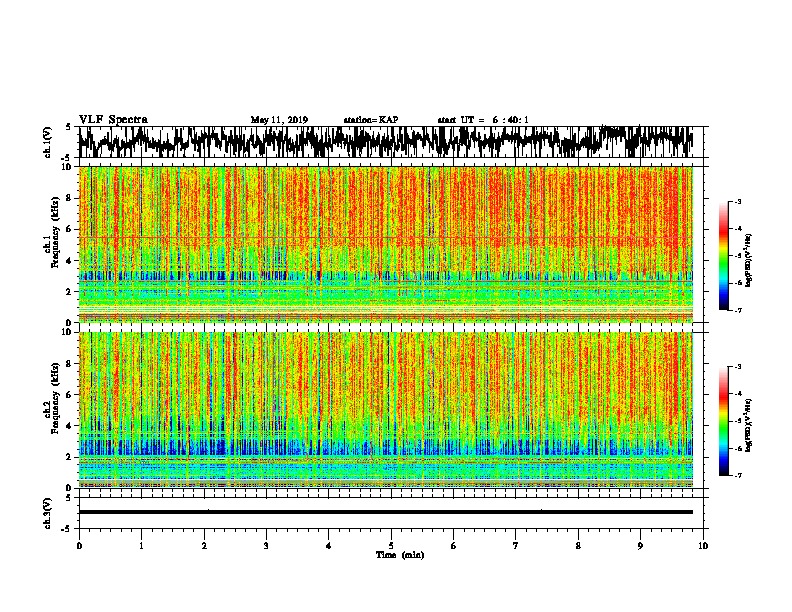Click the ch.3 axis upper tick label 5

coord(69,498)
